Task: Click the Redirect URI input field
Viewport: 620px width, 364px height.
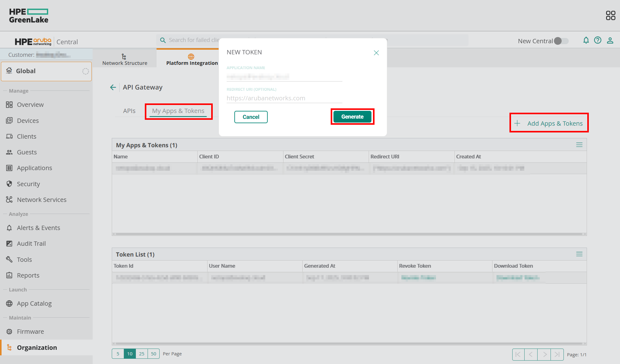Action: click(x=284, y=98)
